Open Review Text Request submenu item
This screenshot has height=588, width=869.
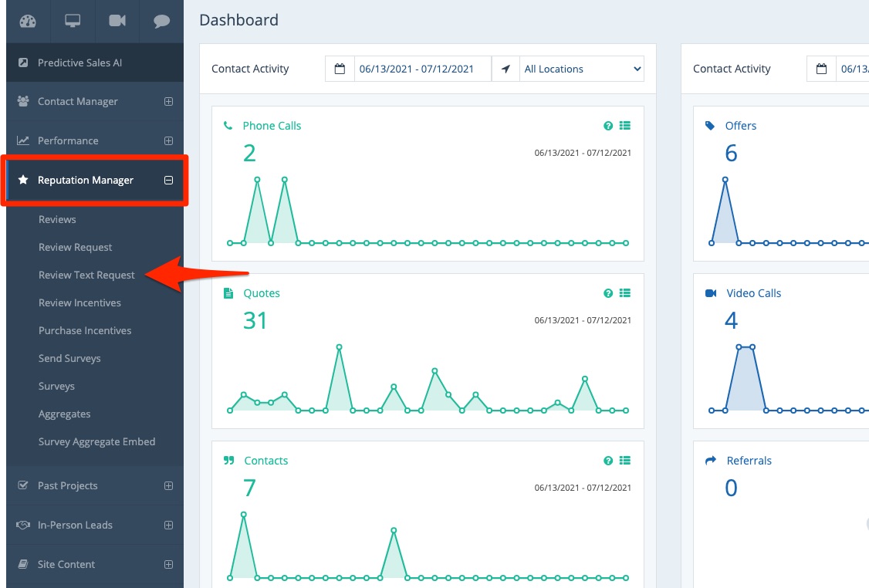tap(86, 275)
